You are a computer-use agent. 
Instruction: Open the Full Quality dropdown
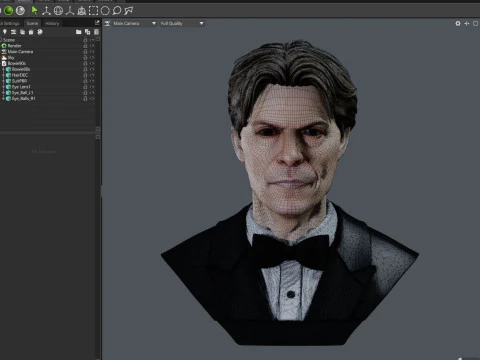click(182, 23)
